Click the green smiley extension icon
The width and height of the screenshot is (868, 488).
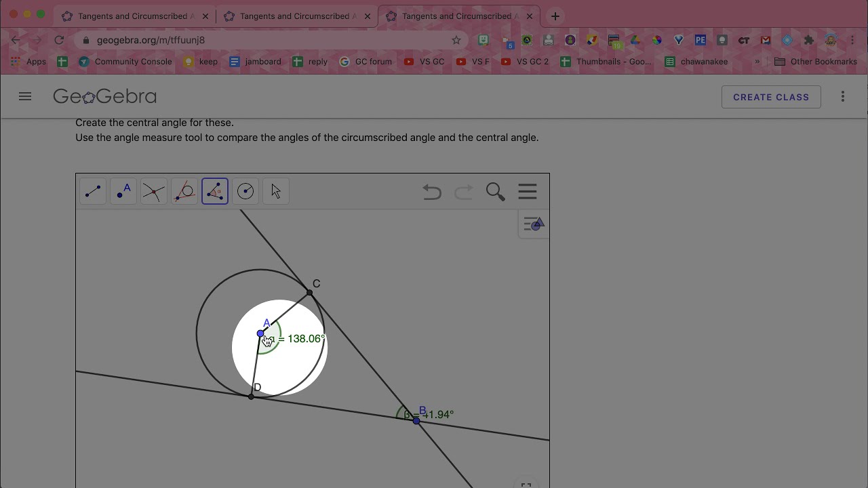tap(484, 41)
